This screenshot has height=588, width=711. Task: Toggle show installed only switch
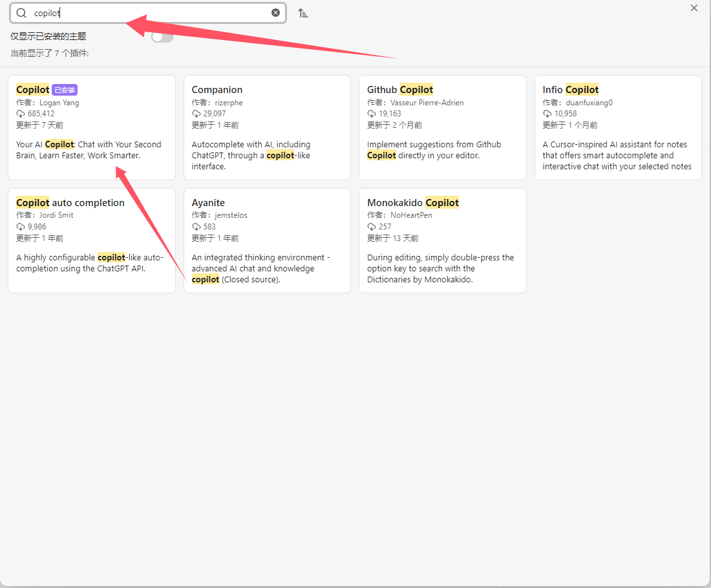coord(162,36)
